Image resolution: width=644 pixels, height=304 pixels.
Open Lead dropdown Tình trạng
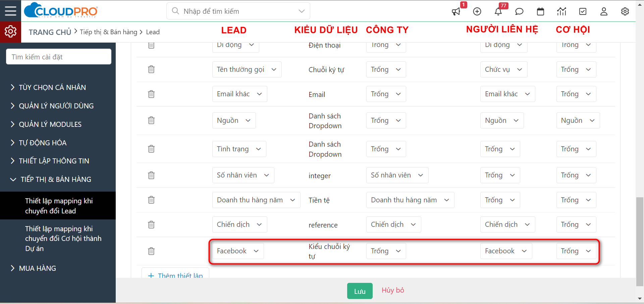(239, 149)
